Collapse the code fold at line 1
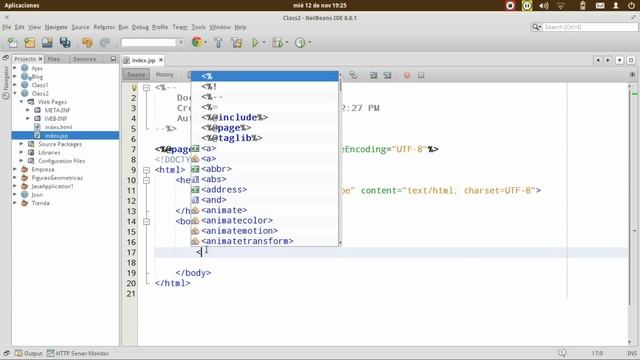The height and width of the screenshot is (360, 640). [147, 88]
